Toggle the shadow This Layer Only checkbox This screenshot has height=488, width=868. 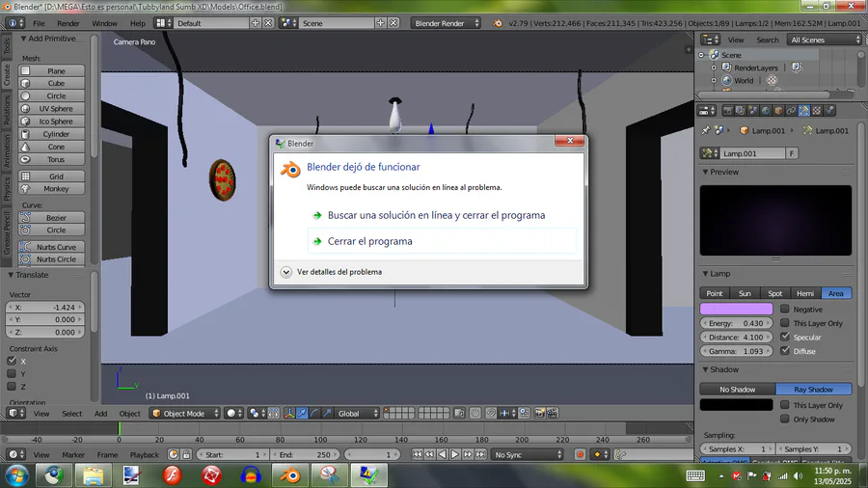[x=785, y=404]
